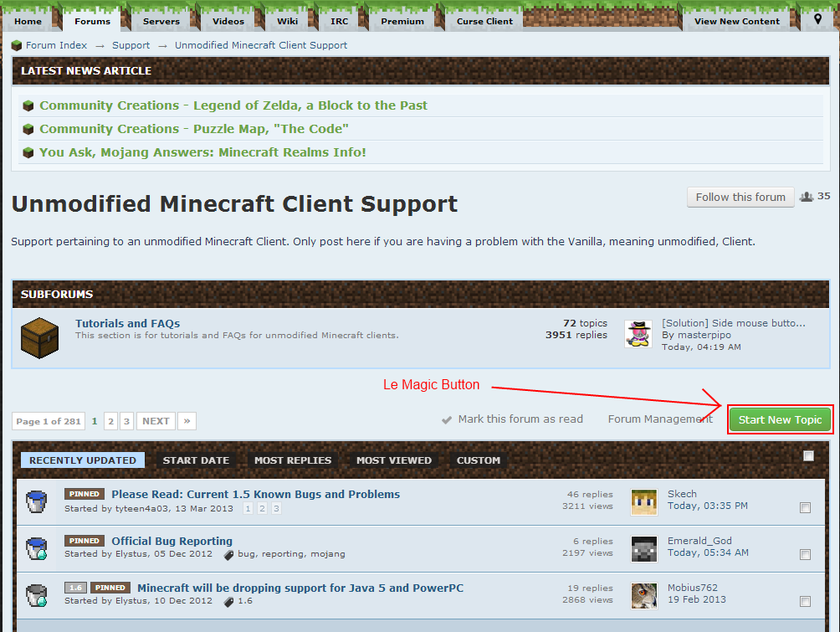Click Emerald_God's avatar image

(x=644, y=549)
